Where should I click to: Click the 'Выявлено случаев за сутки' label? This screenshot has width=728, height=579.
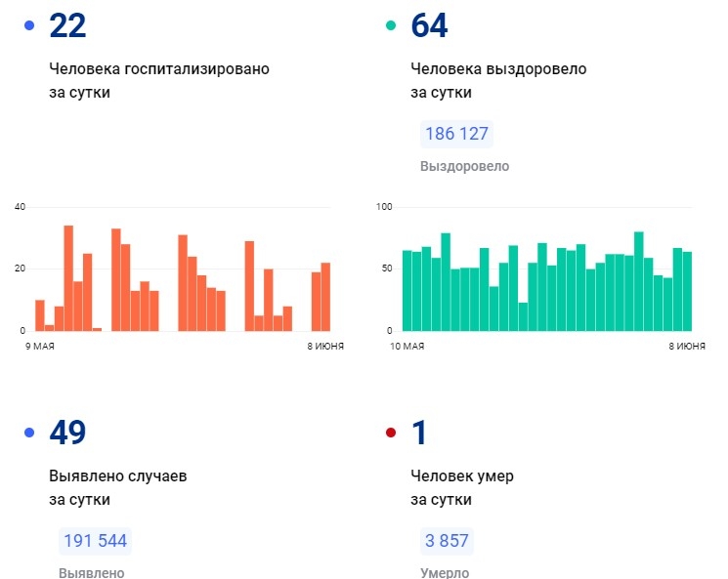117,487
